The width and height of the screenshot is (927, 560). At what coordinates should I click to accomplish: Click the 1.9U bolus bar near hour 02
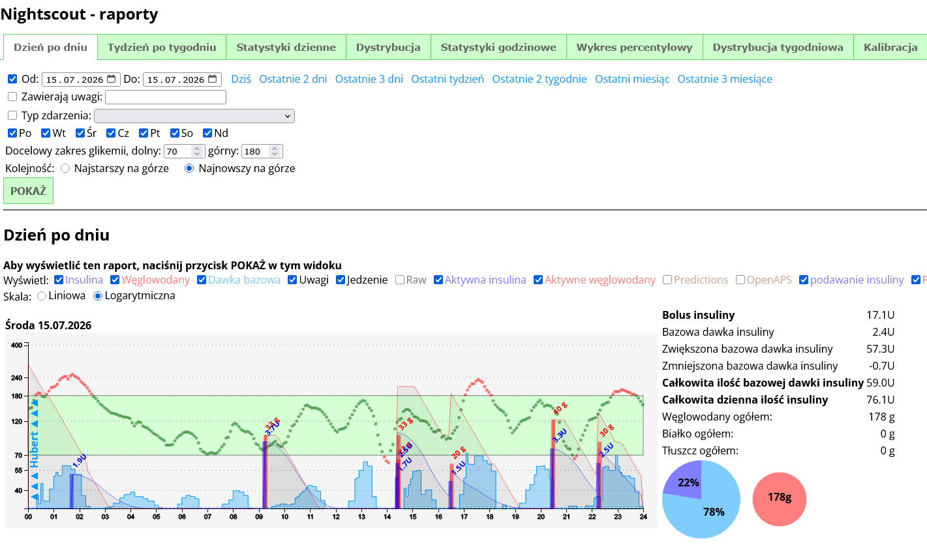click(72, 491)
